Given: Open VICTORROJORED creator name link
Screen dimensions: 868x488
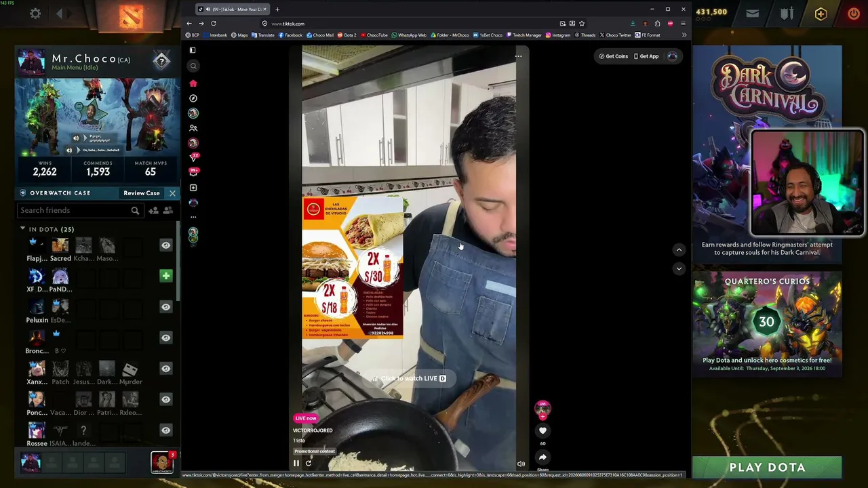Looking at the screenshot, I should [x=313, y=430].
